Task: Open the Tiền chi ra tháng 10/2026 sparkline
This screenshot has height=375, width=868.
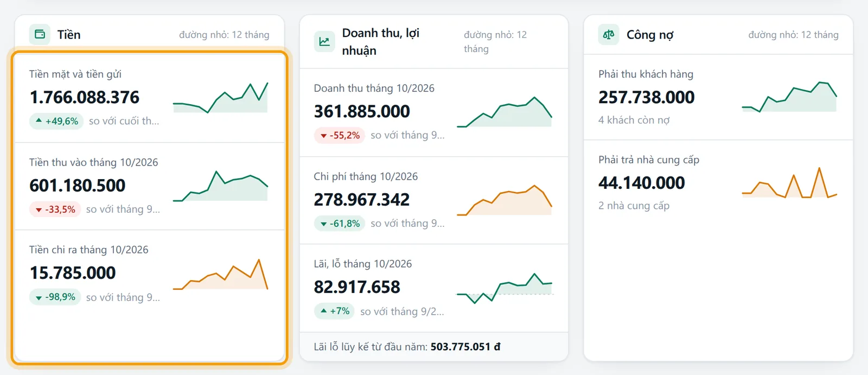Action: [x=220, y=274]
